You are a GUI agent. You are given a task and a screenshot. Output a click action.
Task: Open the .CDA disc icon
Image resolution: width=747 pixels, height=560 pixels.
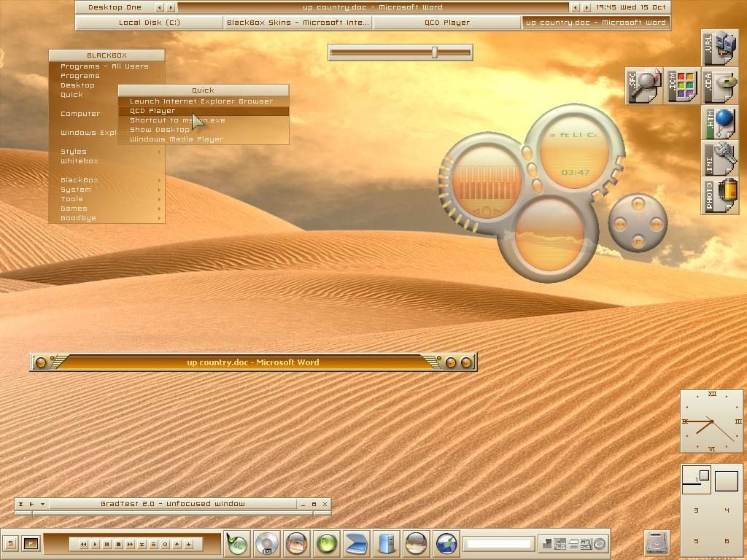(719, 86)
